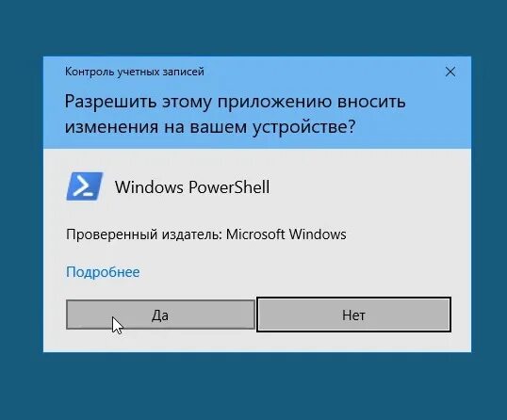507x420 pixels.
Task: Dismiss the UAC prompt using the X icon
Action: (450, 72)
